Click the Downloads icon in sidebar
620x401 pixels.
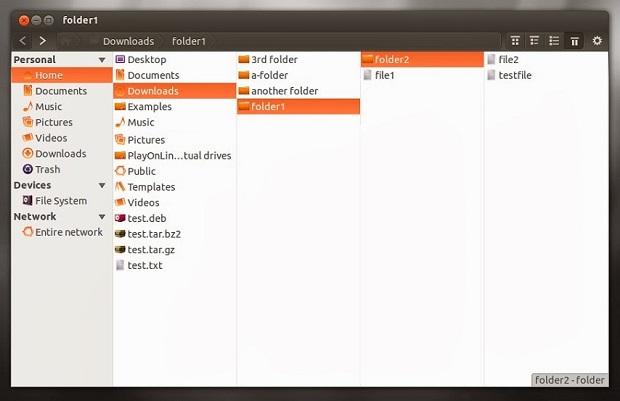[x=28, y=153]
